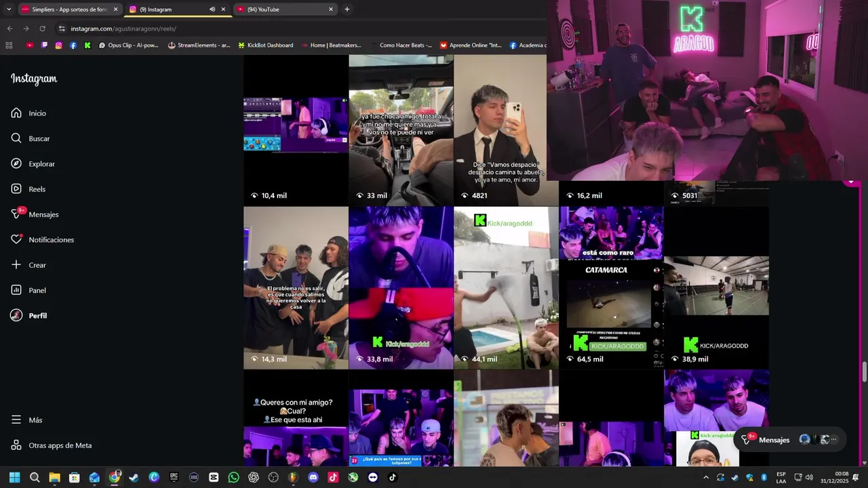
Task: Go to Explorar in the sidebar
Action: tap(33, 164)
